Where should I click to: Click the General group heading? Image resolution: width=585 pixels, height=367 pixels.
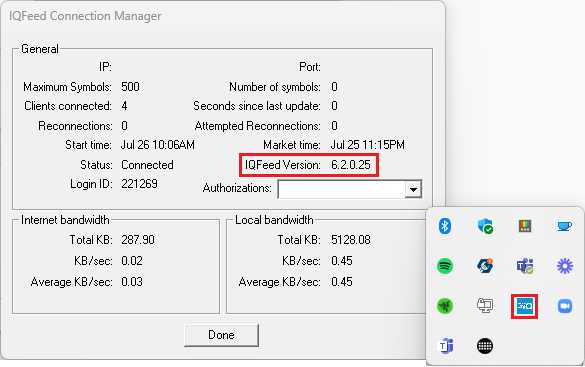tap(40, 49)
